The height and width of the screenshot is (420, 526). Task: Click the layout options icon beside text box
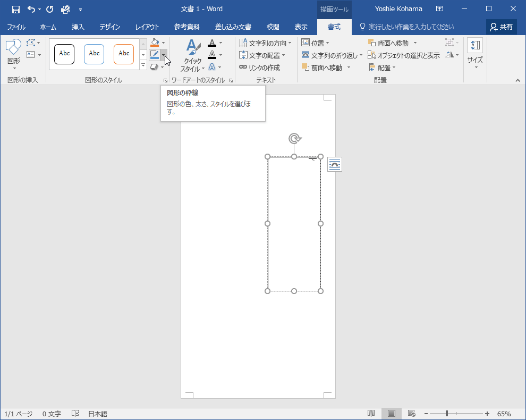pyautogui.click(x=335, y=164)
